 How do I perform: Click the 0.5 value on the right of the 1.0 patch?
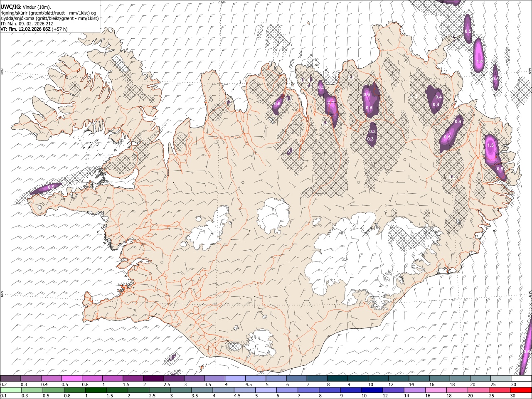pyautogui.click(x=495, y=79)
